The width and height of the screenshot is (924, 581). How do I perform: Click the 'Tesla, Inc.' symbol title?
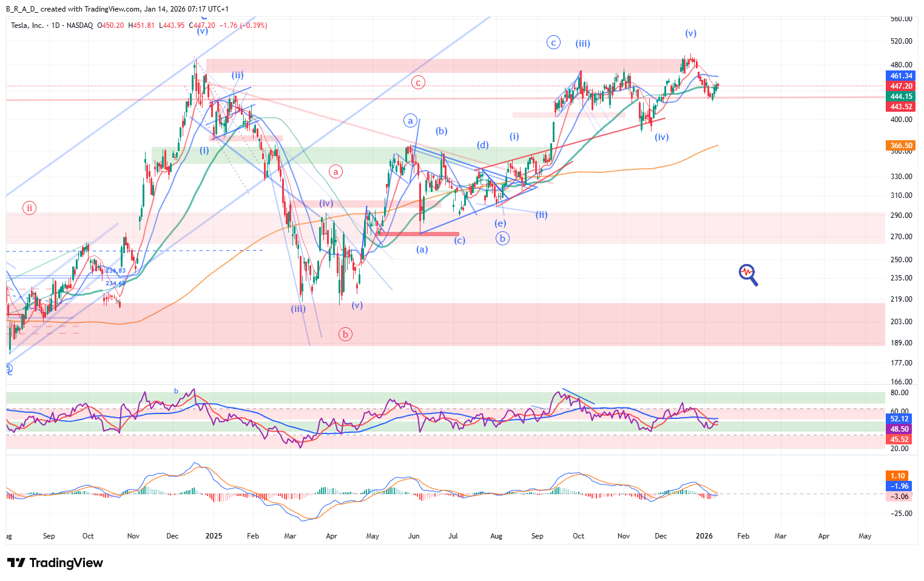(28, 25)
